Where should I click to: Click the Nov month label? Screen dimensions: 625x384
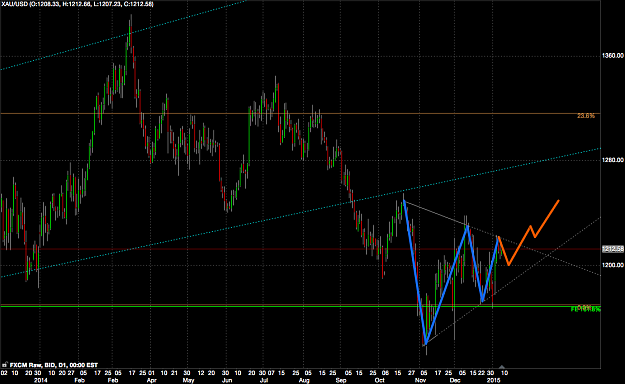[420, 380]
